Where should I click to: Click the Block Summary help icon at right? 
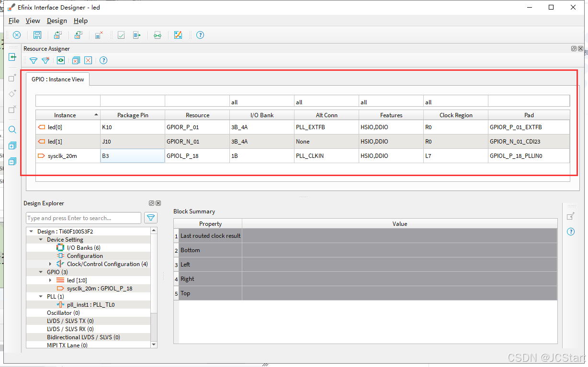[571, 232]
